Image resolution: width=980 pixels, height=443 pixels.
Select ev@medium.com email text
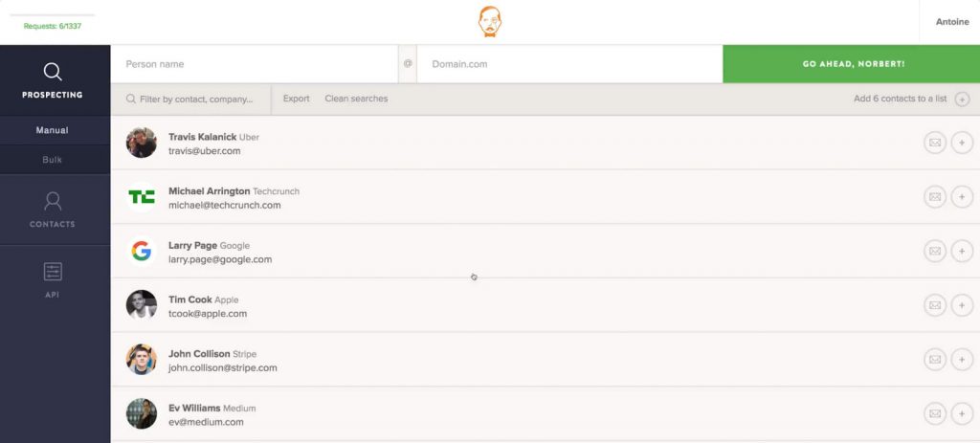pos(207,422)
